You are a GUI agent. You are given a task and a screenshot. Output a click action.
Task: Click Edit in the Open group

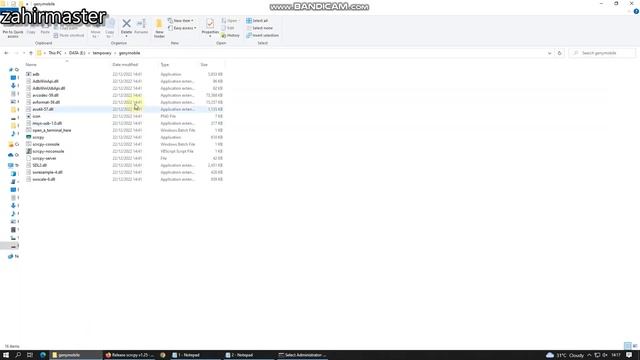[228, 28]
